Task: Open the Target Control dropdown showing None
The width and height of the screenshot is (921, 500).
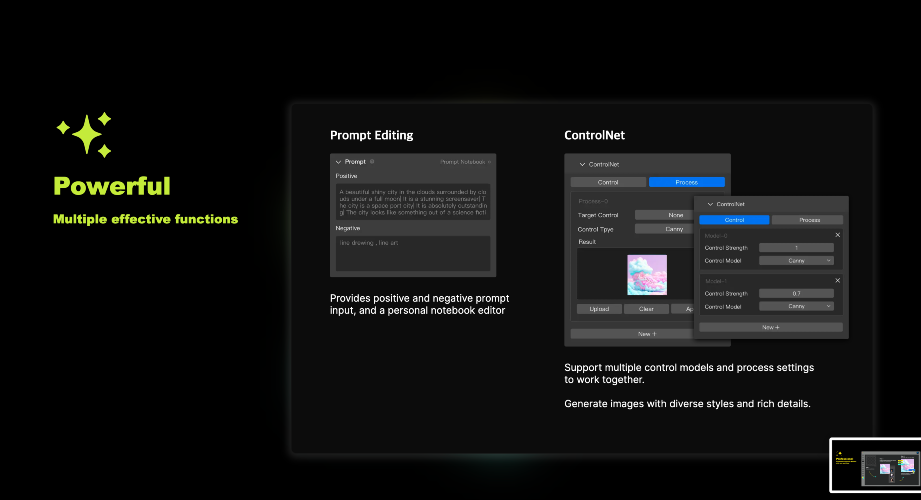Action: click(664, 215)
